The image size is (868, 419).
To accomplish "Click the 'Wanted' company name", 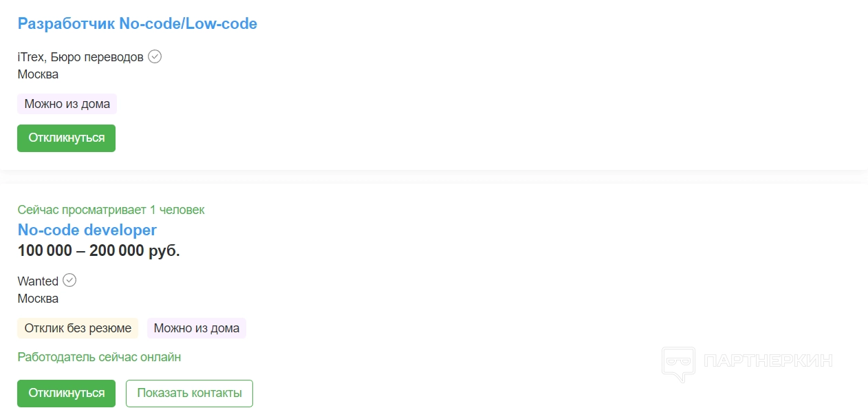I will pyautogui.click(x=38, y=281).
